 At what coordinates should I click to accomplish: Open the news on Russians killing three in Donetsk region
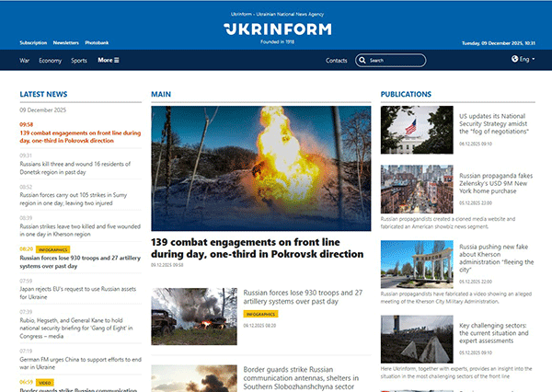coord(75,168)
